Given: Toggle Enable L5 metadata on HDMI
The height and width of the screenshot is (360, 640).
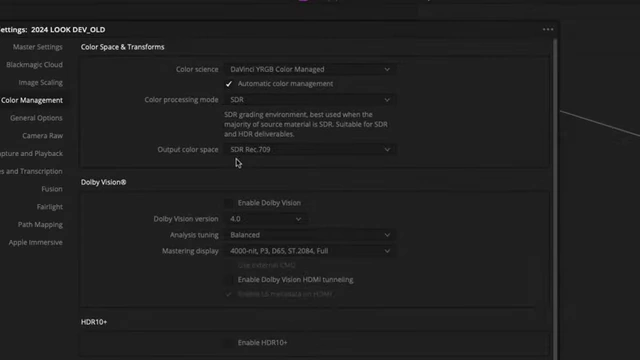Looking at the screenshot, I should coord(229,294).
